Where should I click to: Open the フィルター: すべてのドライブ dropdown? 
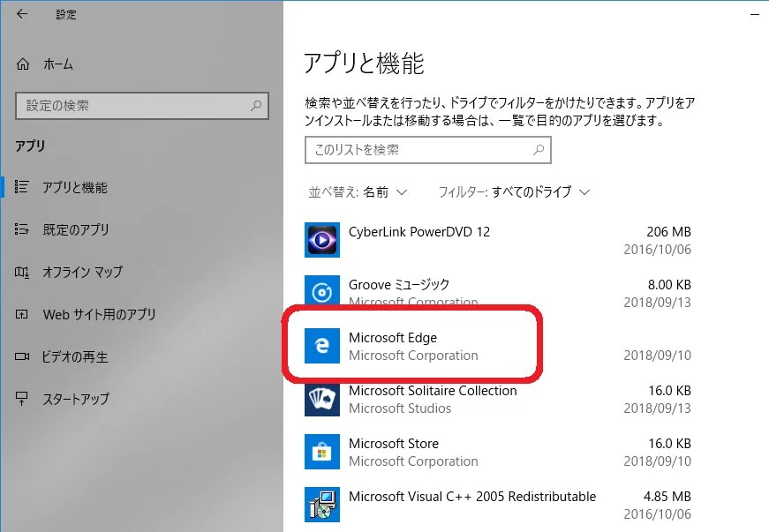click(x=514, y=192)
